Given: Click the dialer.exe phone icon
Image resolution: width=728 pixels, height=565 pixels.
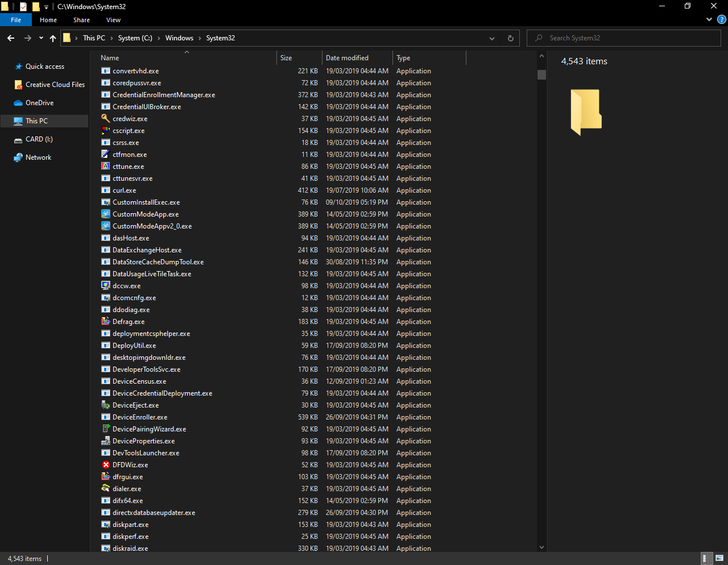Looking at the screenshot, I should click(105, 489).
